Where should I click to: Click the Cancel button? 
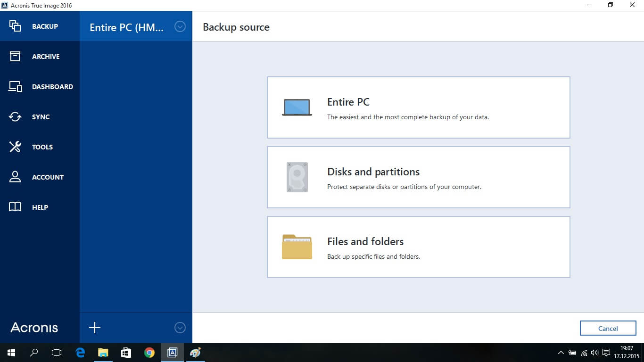pyautogui.click(x=608, y=329)
